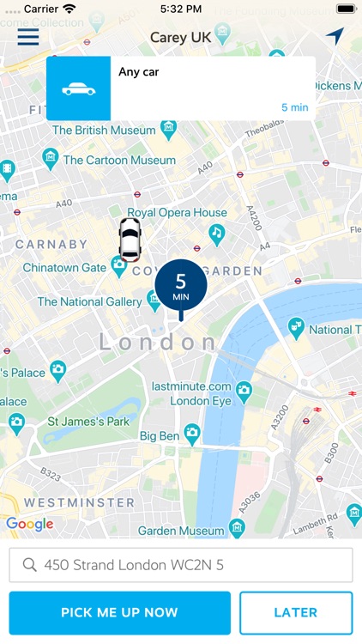Viewport: 362px width, 644px height.
Task: Open the hamburger menu
Action: coord(28,37)
